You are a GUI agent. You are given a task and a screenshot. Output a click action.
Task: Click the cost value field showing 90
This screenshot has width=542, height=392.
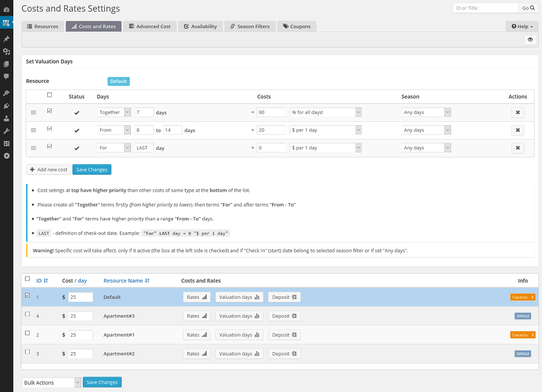pos(271,112)
